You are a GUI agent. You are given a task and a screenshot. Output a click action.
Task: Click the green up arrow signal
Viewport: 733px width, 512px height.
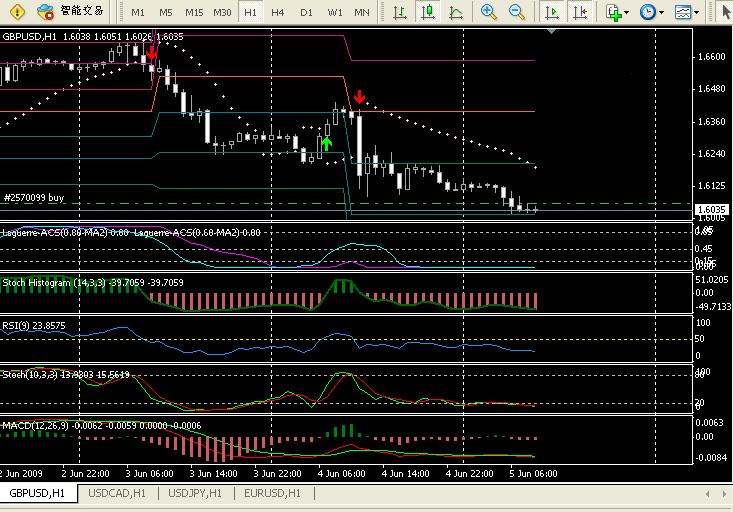tap(326, 144)
